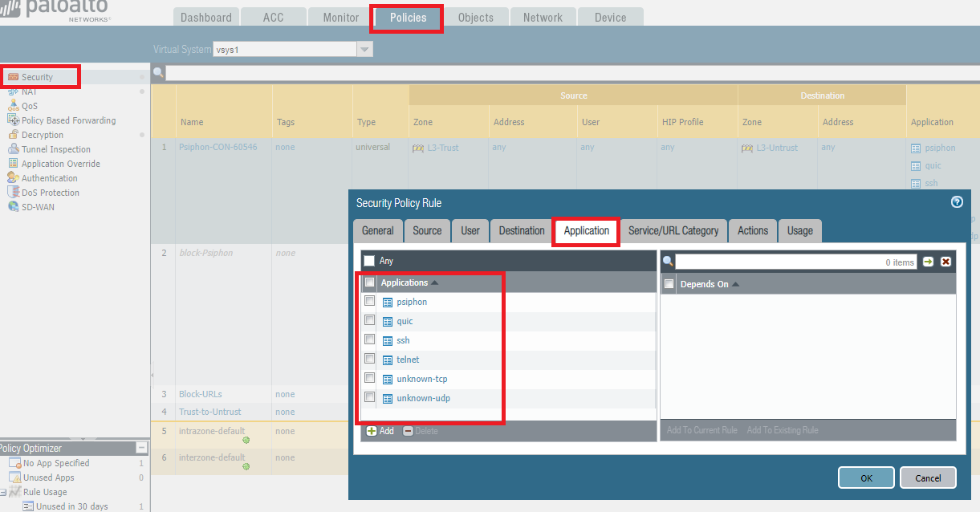Open the dialog help question-mark icon
Screen dimensions: 980x512
pyautogui.click(x=957, y=202)
